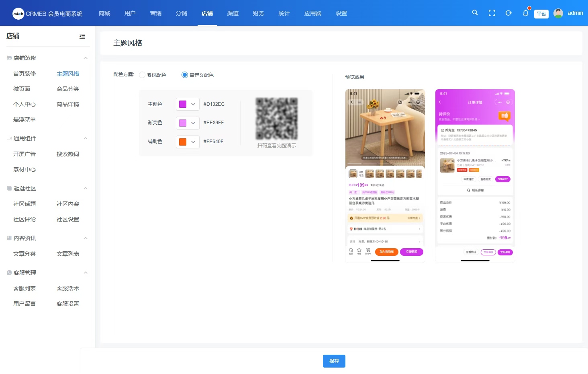Image resolution: width=588 pixels, height=374 pixels.
Task: Click the orange 辅助色 color swatch
Action: click(x=183, y=142)
